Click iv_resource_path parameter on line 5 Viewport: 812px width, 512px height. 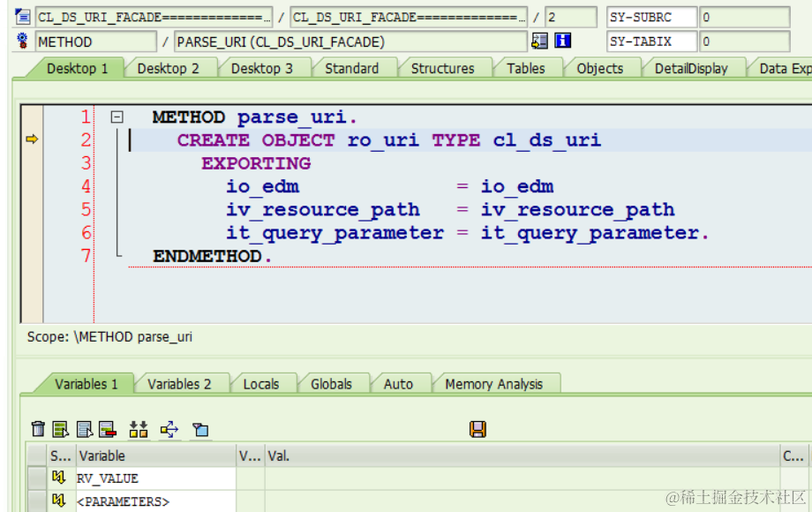323,210
